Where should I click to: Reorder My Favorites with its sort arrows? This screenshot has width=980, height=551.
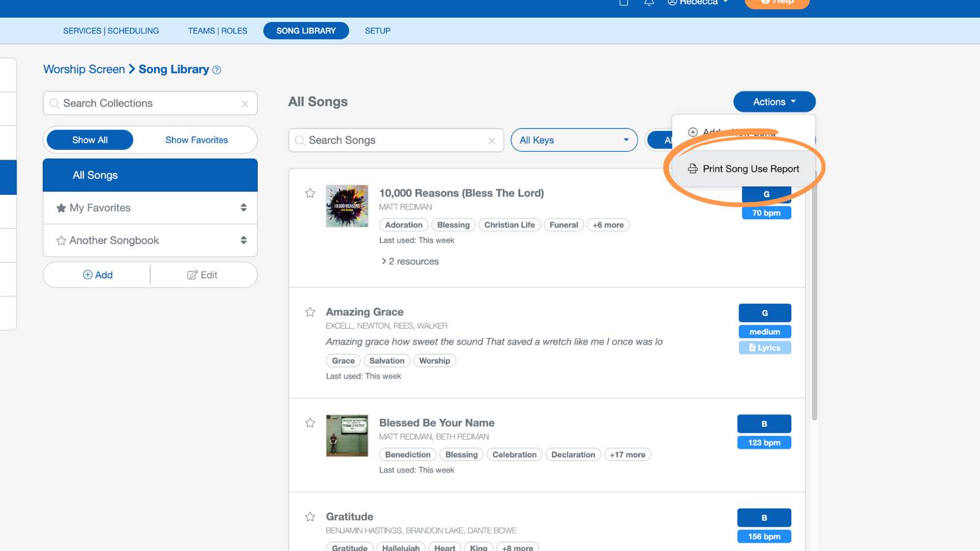244,208
